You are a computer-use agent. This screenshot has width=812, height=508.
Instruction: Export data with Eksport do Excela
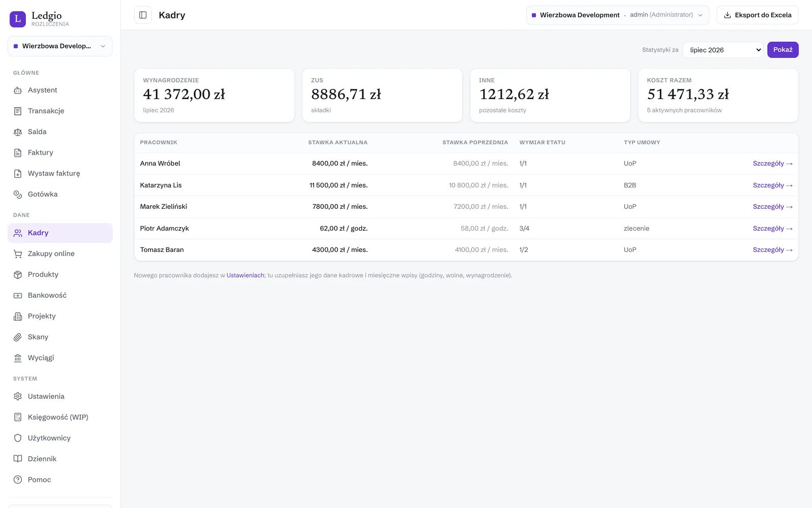[x=757, y=15]
